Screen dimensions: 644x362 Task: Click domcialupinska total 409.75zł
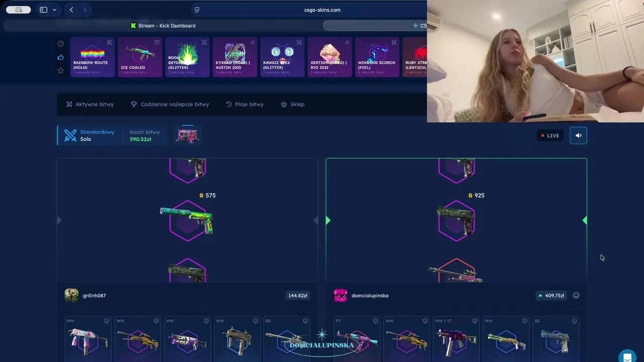click(550, 296)
